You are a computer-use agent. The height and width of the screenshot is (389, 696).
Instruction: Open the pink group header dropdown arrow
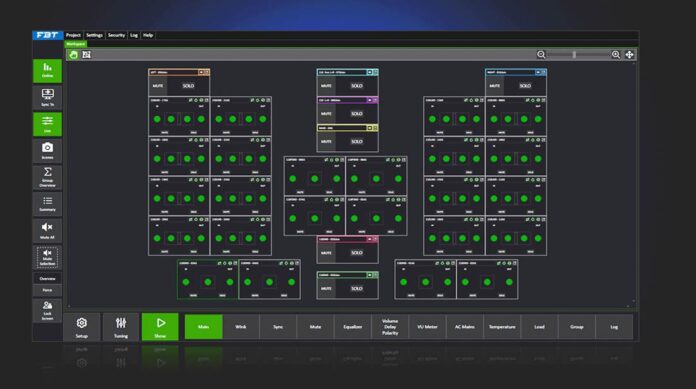tap(369, 239)
